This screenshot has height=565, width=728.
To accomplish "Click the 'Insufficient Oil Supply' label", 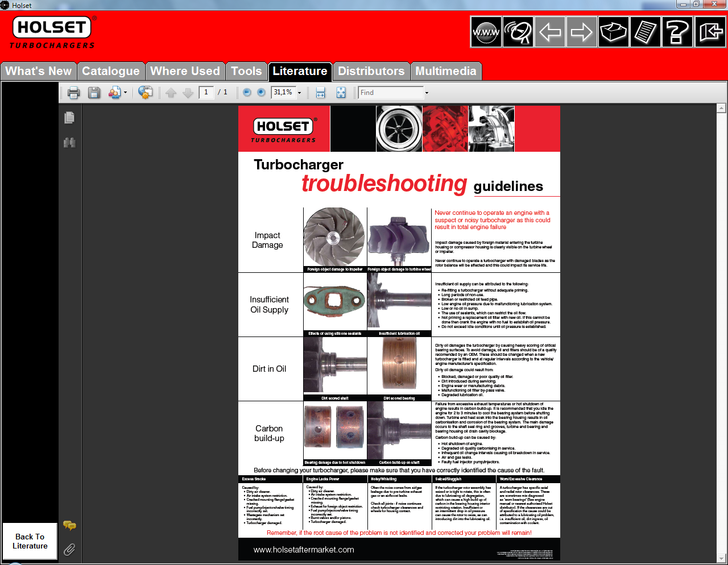I will [269, 305].
